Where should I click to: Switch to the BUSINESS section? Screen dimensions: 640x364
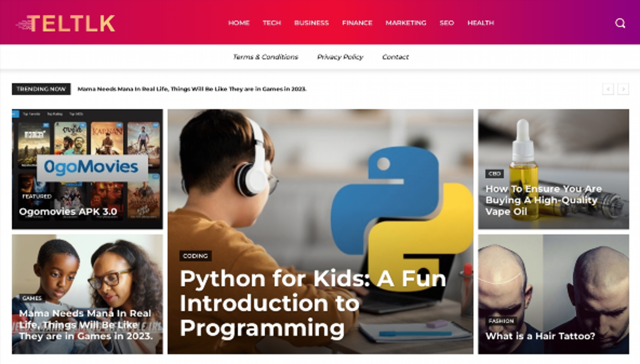312,23
